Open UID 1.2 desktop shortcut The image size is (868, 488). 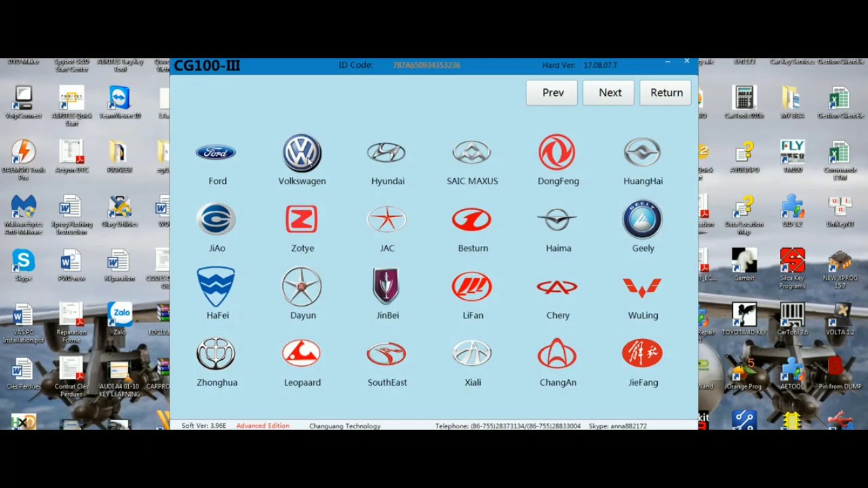792,211
